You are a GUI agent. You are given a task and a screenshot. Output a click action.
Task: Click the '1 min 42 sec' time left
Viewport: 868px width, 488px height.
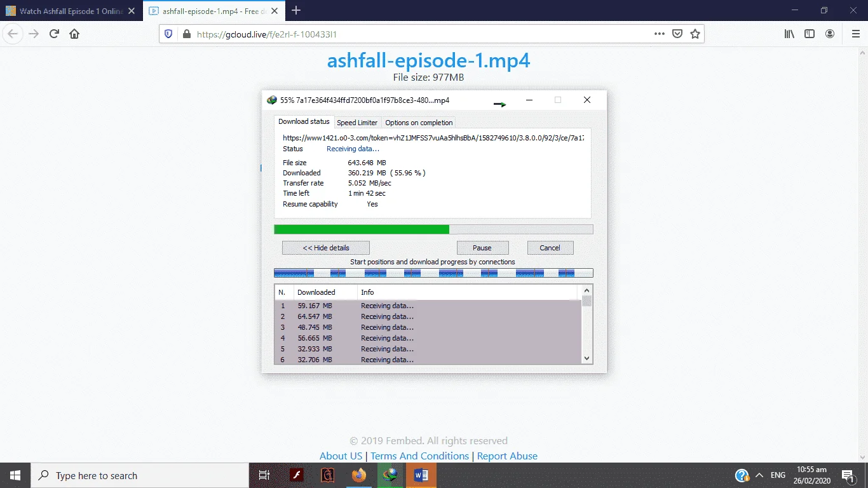coord(367,193)
